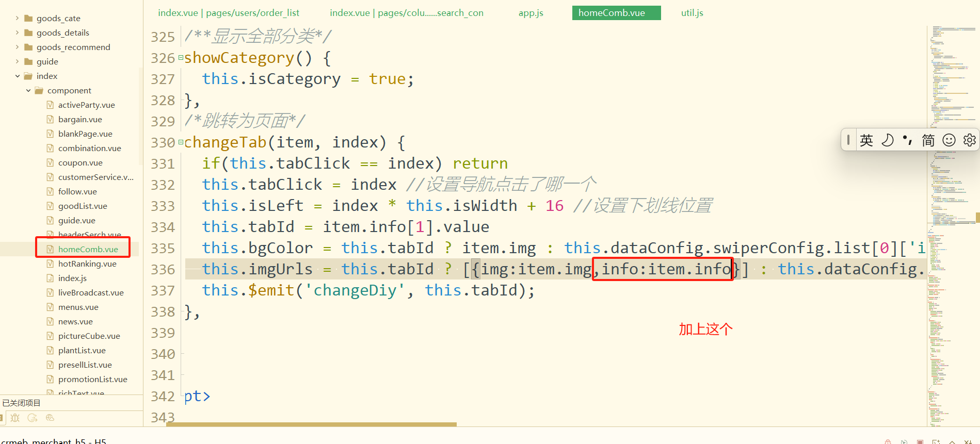Open goodList.vue in file tree

83,206
